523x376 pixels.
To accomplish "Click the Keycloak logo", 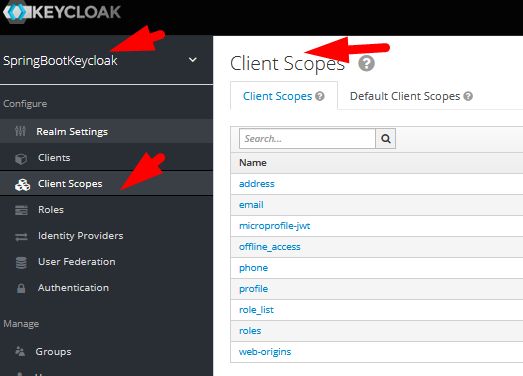I will (62, 12).
